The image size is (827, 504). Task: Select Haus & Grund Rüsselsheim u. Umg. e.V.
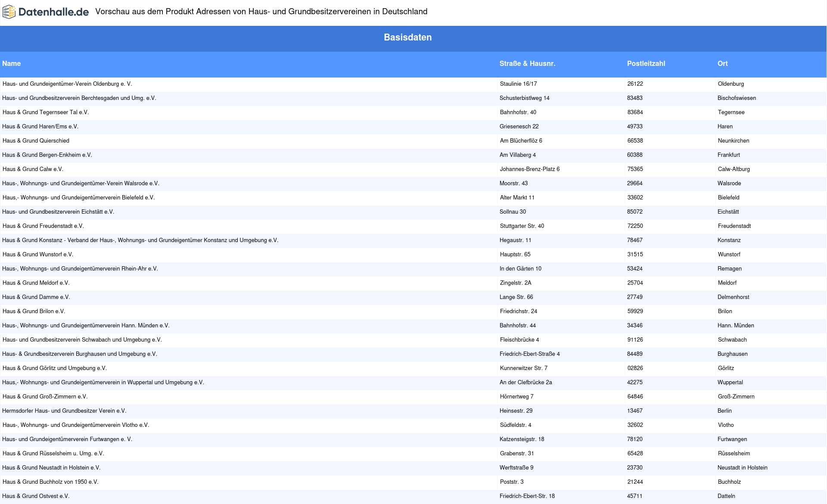[x=53, y=454]
